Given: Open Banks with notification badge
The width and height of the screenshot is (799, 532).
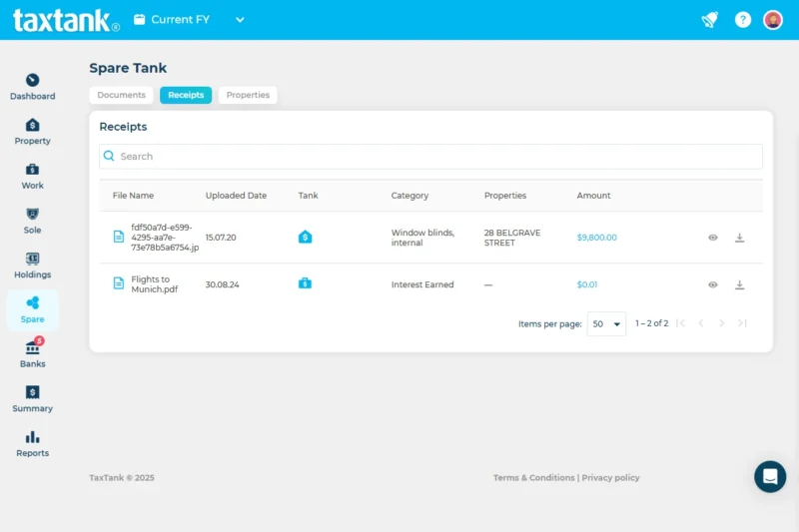Looking at the screenshot, I should [32, 354].
